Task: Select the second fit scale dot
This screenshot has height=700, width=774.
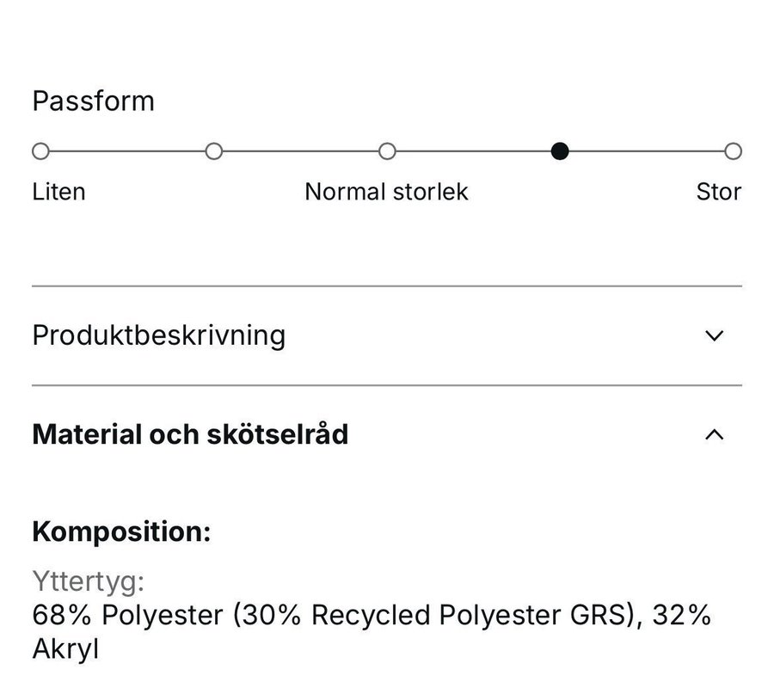Action: 214,151
